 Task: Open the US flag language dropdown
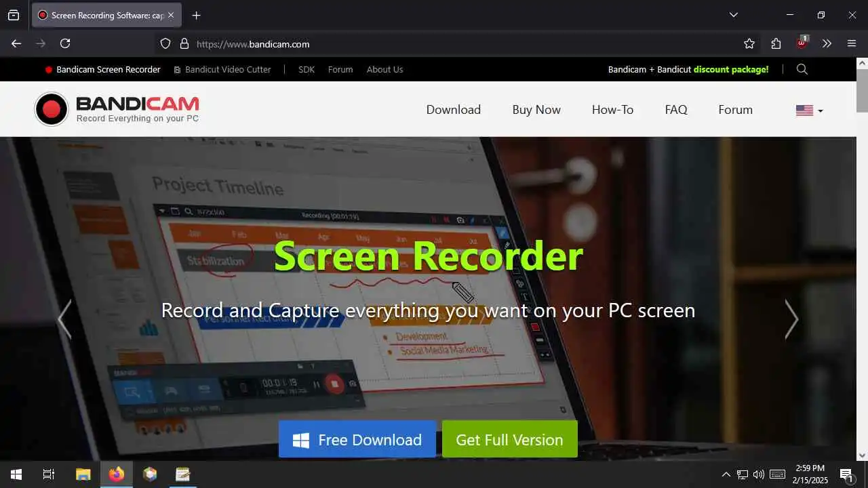coord(809,110)
